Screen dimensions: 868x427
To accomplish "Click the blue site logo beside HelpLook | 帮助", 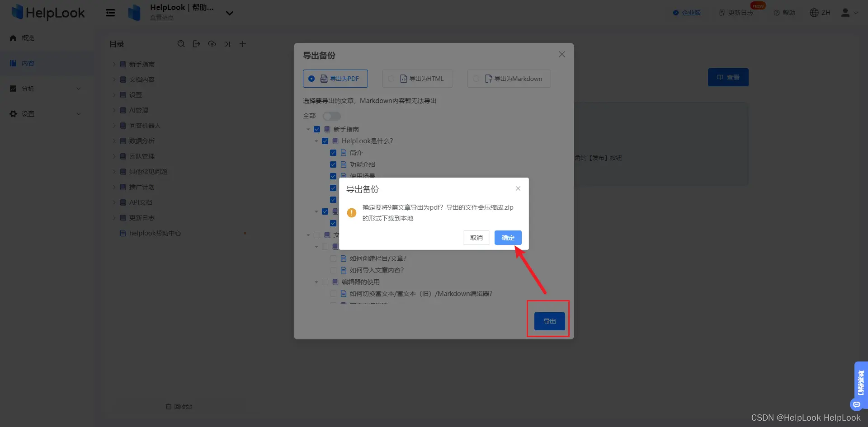I will [x=134, y=13].
